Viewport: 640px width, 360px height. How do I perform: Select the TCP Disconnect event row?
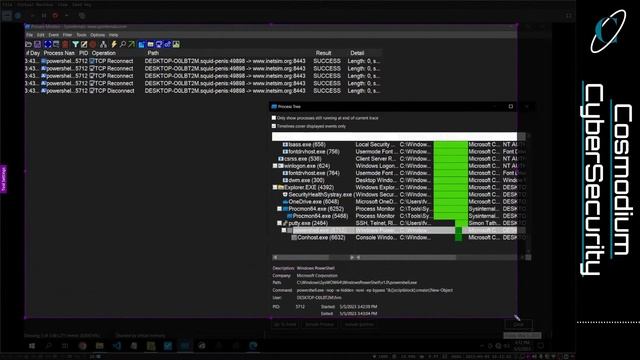point(203,91)
